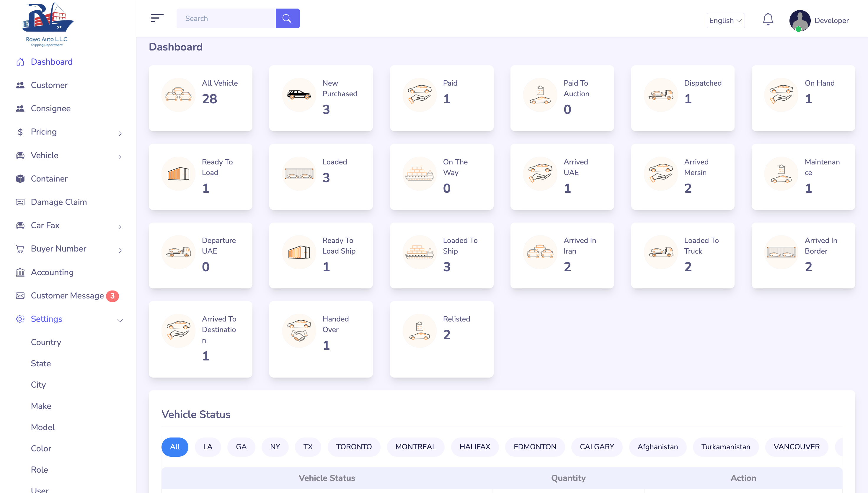Click the Dispatched tow truck icon
This screenshot has height=493, width=868.
(x=660, y=95)
